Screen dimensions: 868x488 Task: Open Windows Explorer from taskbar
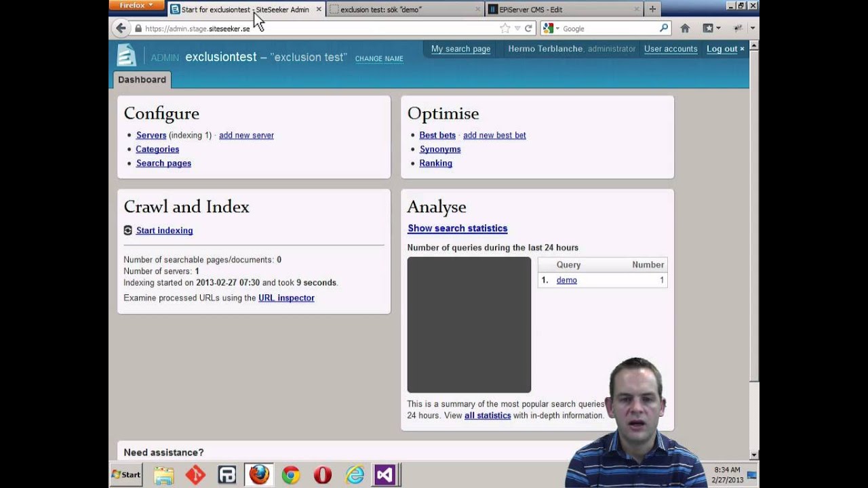[163, 475]
